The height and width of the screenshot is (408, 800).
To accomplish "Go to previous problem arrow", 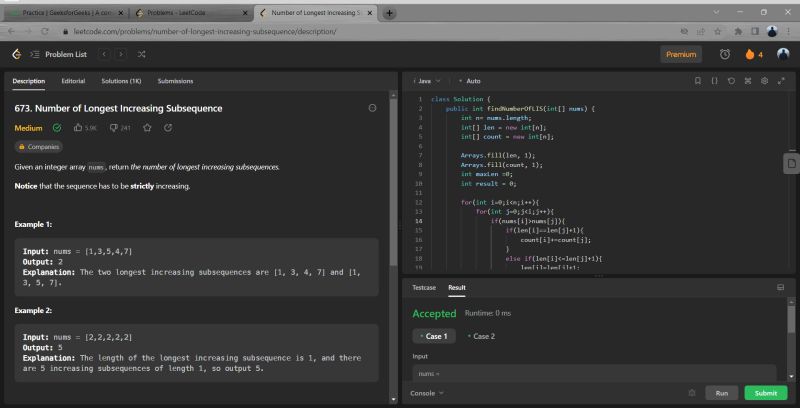I will (105, 54).
